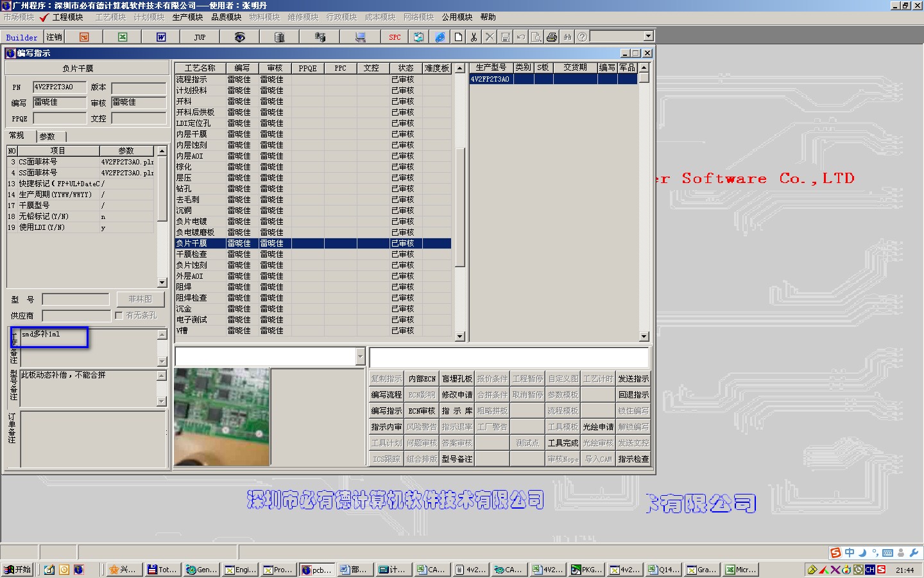Click the printer icon in the toolbar
Screen dimensions: 924x578
pos(552,37)
